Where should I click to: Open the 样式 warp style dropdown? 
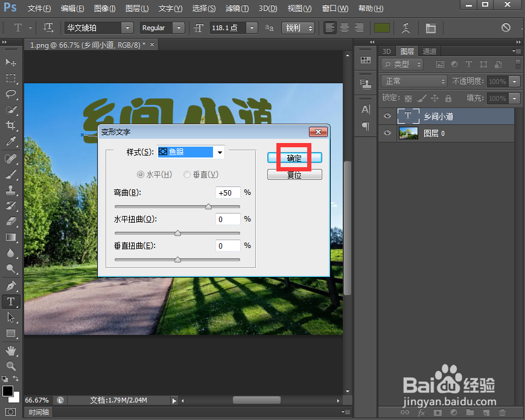219,152
